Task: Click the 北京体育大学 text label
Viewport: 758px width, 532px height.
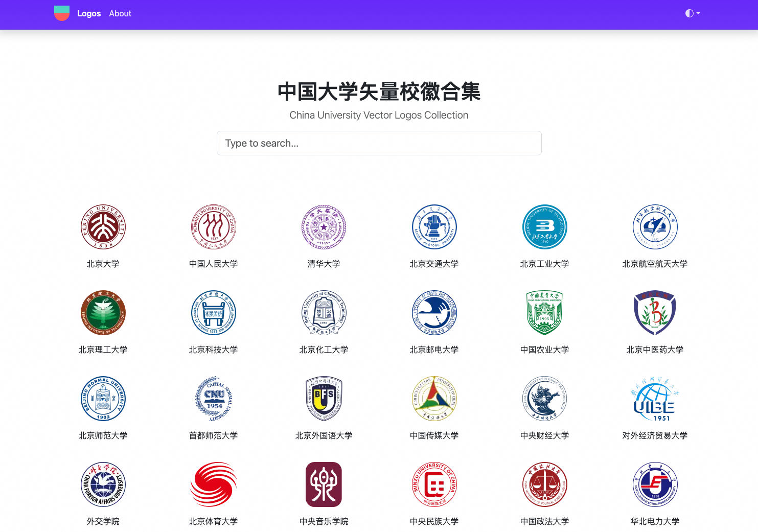Action: [x=214, y=521]
